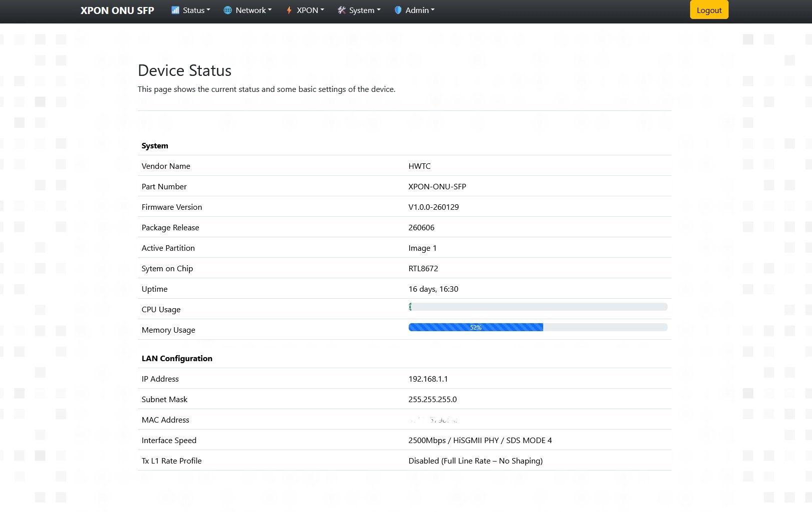
Task: Select interface speed 2500Mbps HiSGMII value
Action: (x=480, y=440)
